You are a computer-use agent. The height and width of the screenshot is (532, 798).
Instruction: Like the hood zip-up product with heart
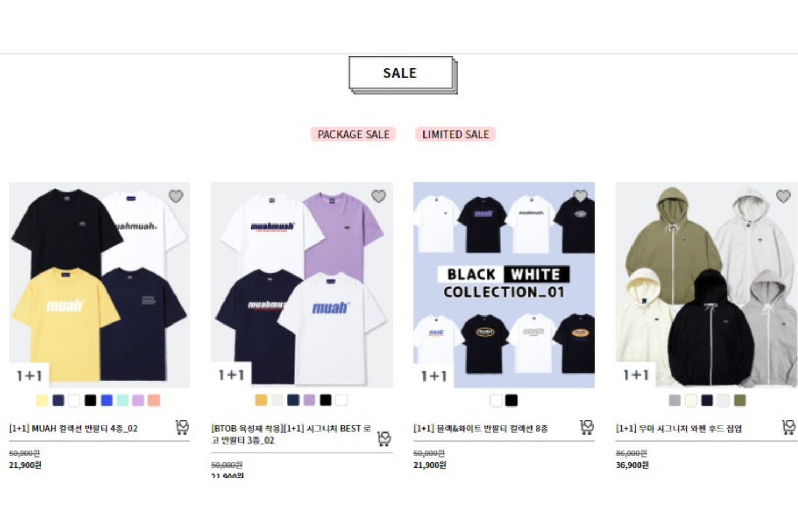pos(783,196)
